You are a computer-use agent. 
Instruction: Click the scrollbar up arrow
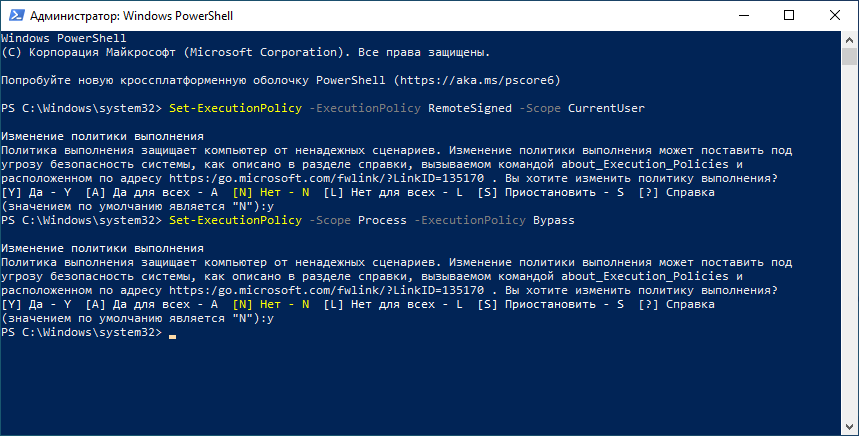click(x=849, y=39)
